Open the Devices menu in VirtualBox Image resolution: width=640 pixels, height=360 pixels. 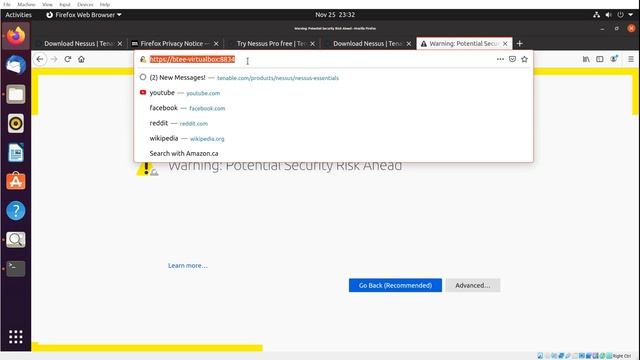85,4
